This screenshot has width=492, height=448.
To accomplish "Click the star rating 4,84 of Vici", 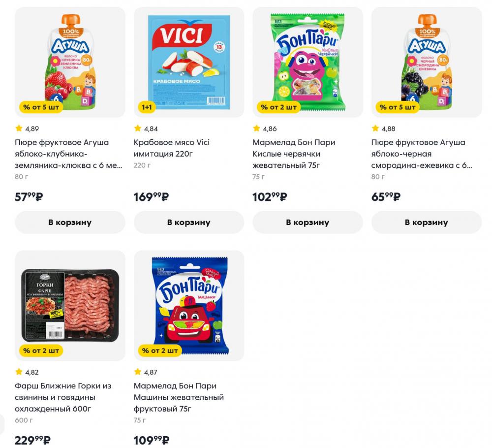I will coord(146,129).
